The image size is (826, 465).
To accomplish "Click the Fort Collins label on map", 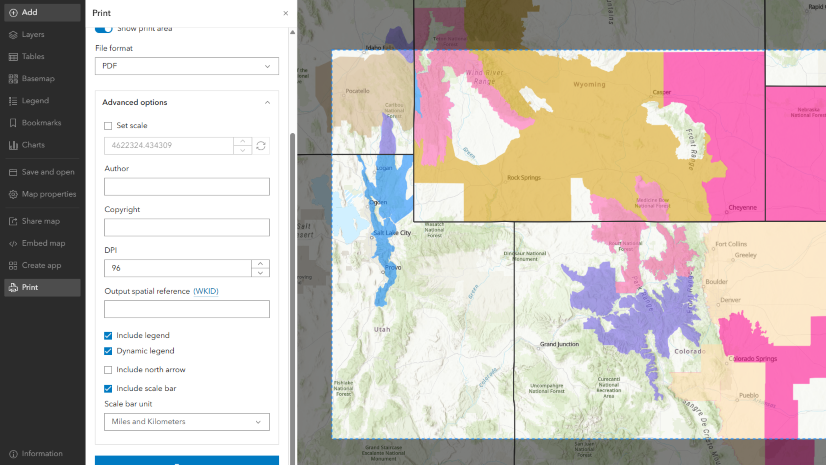I will [x=731, y=244].
